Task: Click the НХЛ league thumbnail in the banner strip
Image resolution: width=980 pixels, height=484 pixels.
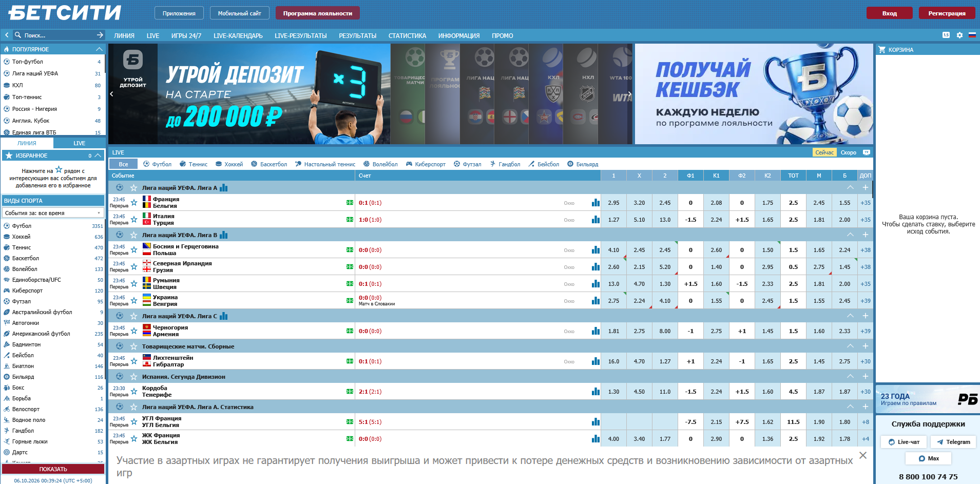Action: tap(580, 94)
